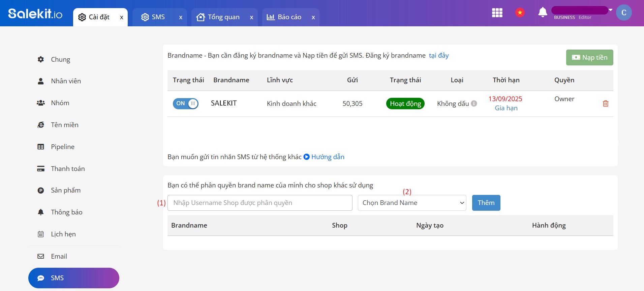Click the Nhóm group icon

click(x=41, y=103)
